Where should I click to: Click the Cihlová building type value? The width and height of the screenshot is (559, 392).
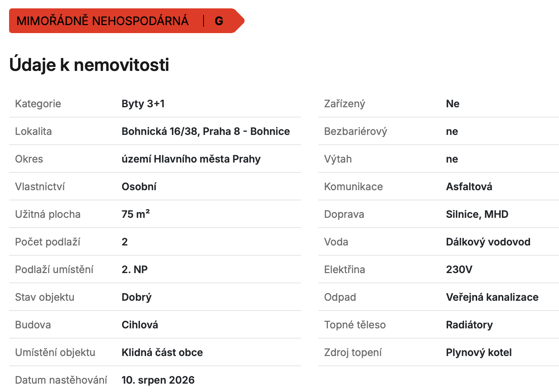tap(140, 325)
